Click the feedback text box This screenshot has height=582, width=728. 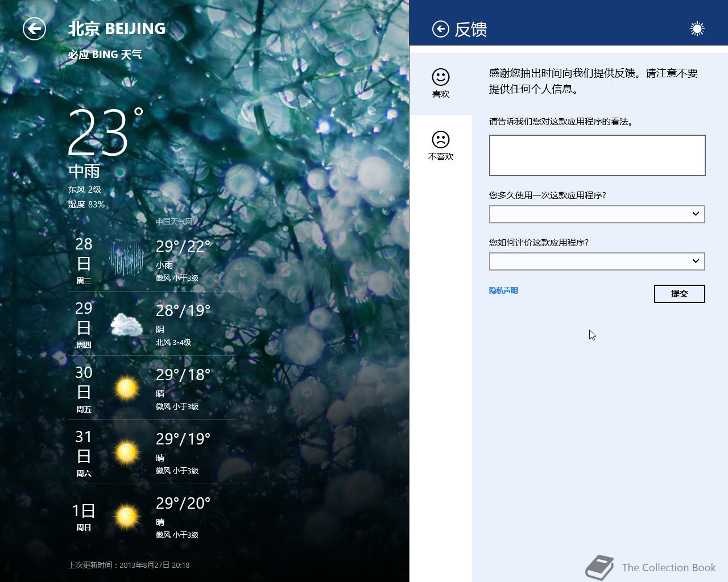click(x=597, y=155)
